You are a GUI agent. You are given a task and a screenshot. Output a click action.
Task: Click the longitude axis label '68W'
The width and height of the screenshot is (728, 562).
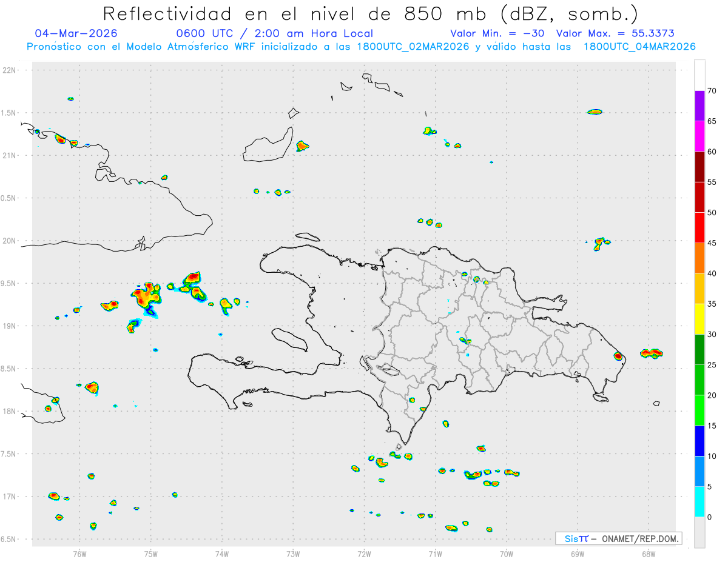click(649, 553)
